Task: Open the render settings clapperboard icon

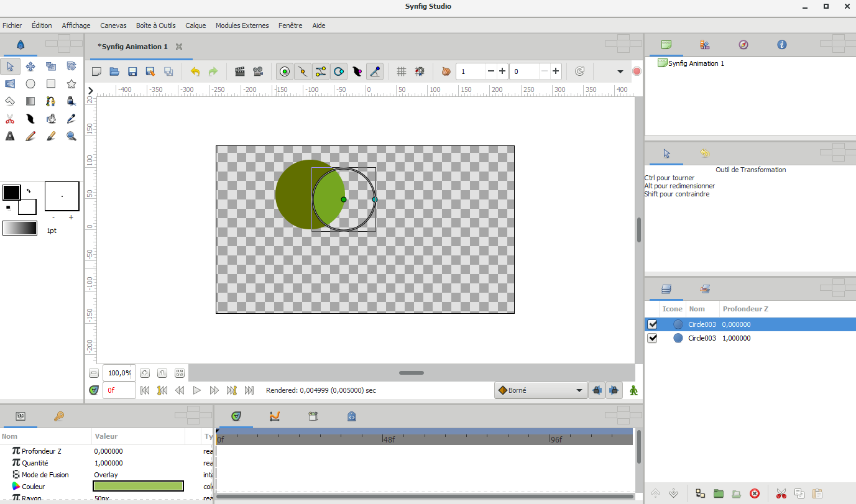Action: tap(239, 71)
